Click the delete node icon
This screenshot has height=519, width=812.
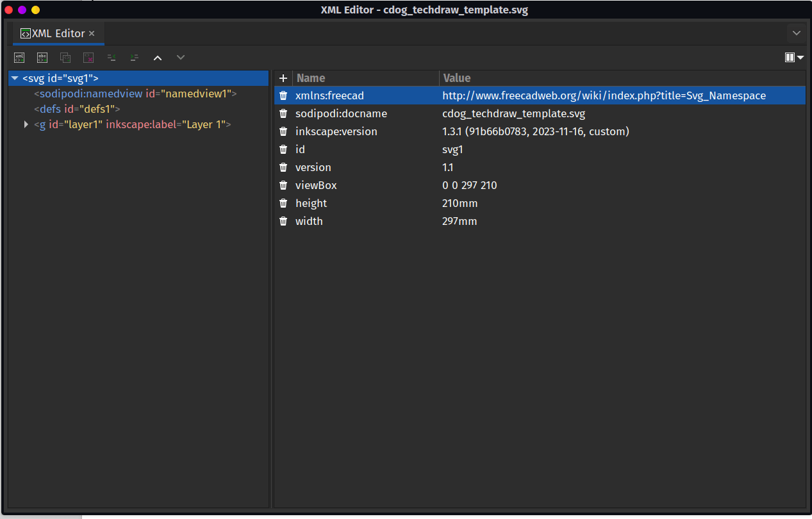pos(88,58)
